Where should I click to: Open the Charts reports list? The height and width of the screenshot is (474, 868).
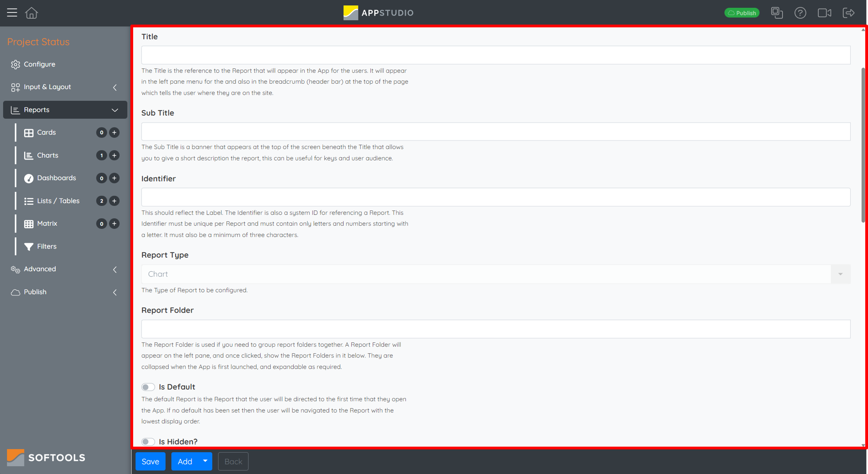[x=47, y=155]
